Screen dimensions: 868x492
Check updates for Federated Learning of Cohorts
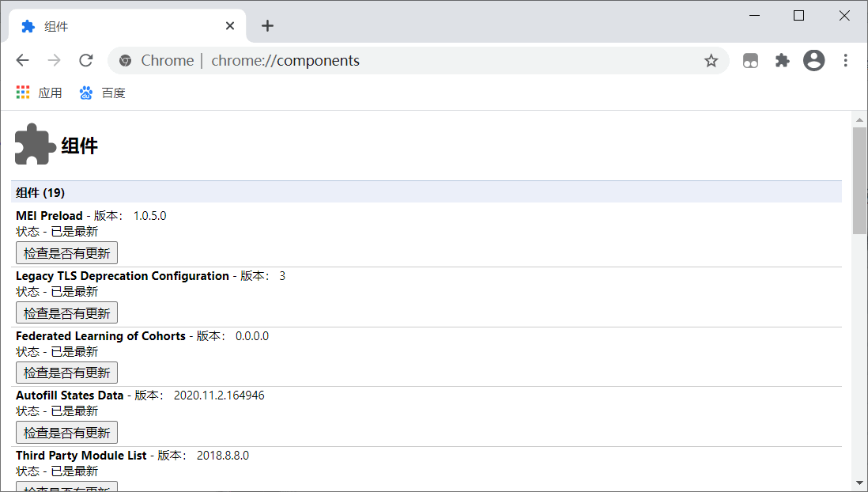coord(66,372)
